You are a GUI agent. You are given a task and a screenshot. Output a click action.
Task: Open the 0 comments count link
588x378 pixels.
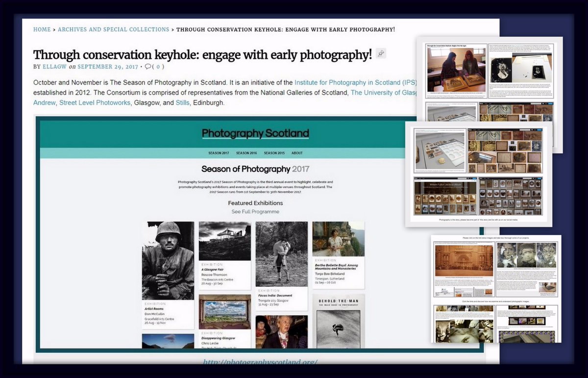(x=159, y=67)
